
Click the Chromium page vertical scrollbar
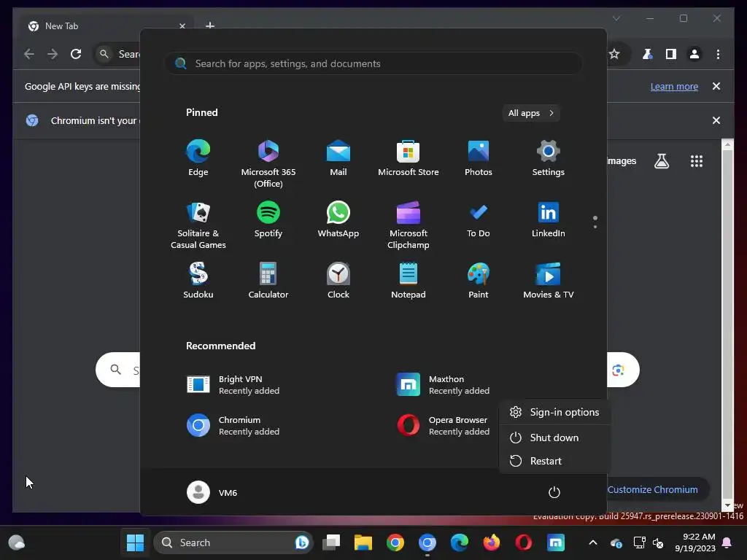coord(727,324)
